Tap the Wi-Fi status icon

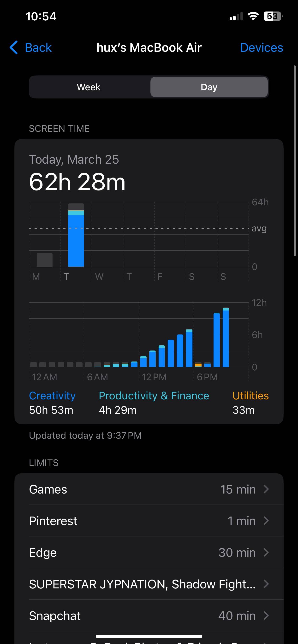(253, 16)
